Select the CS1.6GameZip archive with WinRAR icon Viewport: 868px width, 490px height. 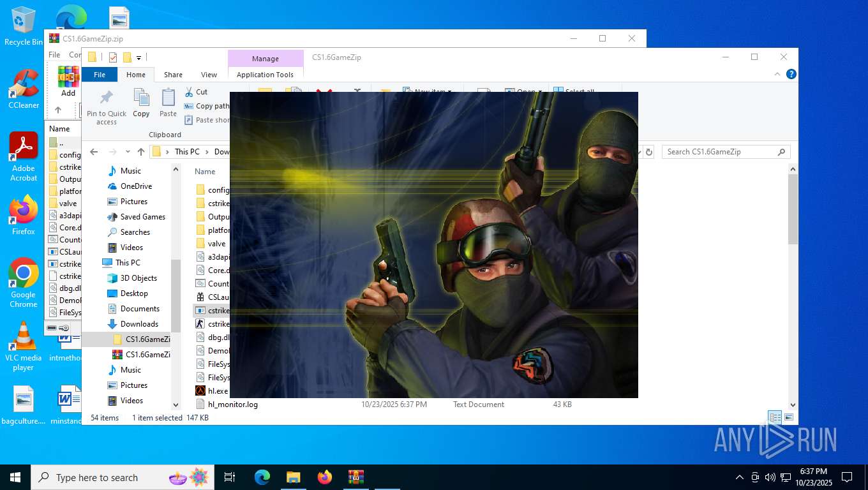click(141, 355)
